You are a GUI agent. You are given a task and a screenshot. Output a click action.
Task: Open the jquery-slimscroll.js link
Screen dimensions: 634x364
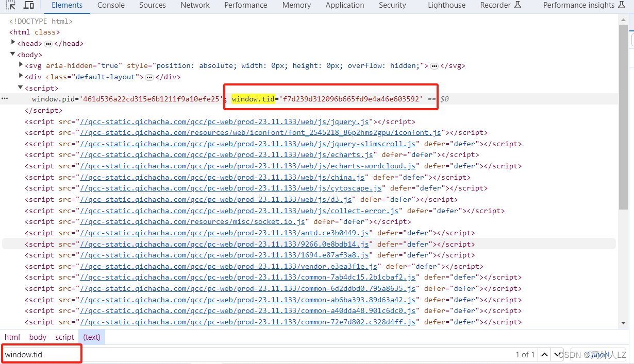coord(247,144)
